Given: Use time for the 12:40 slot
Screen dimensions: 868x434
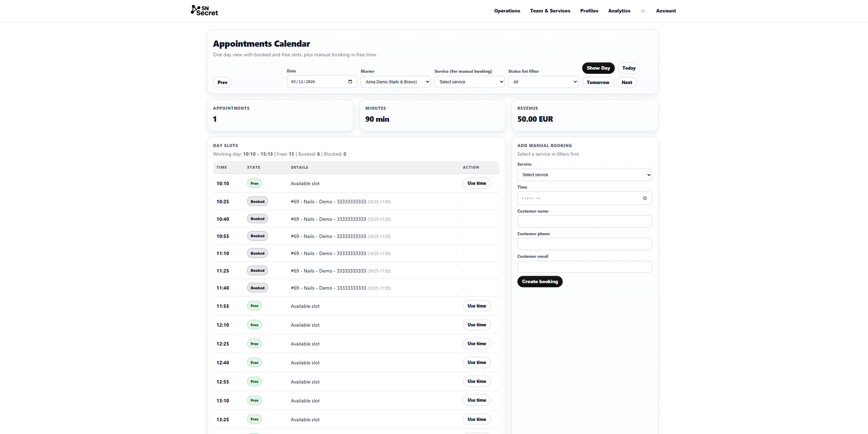Looking at the screenshot, I should (x=477, y=362).
